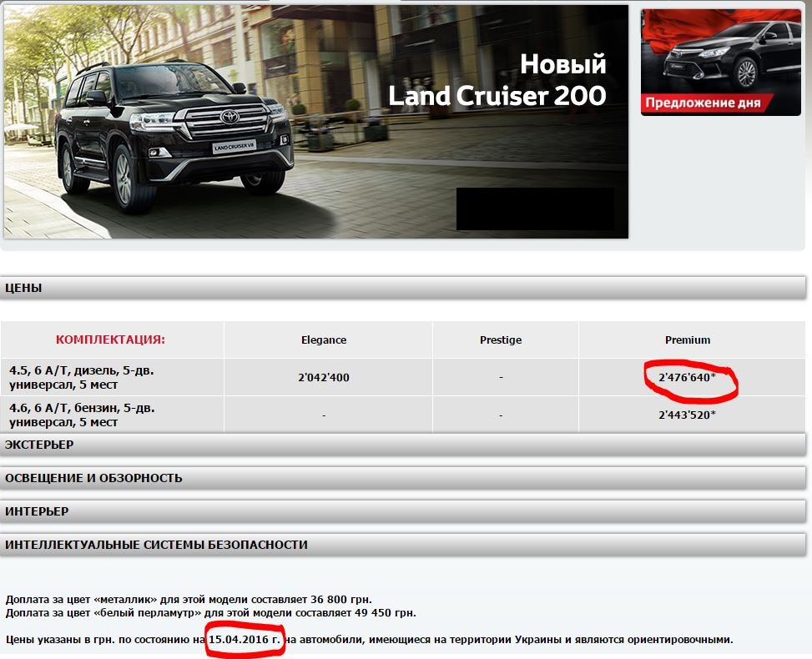Viewport: 812px width, 659px height.
Task: Click the Elegance diesel price 2'042'400
Action: (x=324, y=378)
